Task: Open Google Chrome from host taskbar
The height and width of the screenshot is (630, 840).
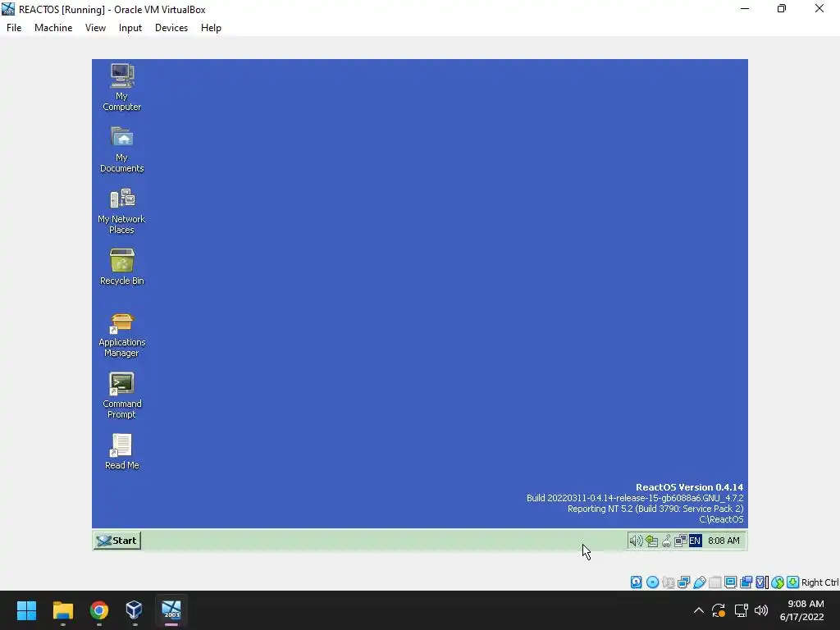Action: 99,610
